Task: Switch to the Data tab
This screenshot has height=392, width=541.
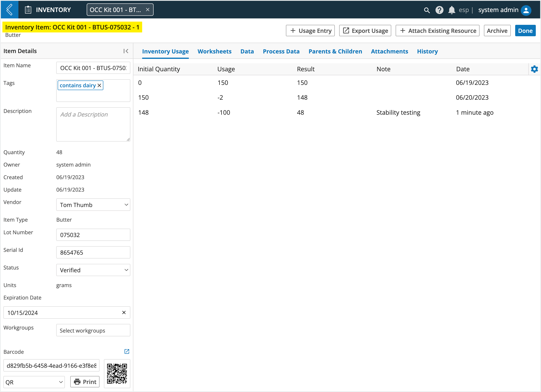Action: [247, 51]
